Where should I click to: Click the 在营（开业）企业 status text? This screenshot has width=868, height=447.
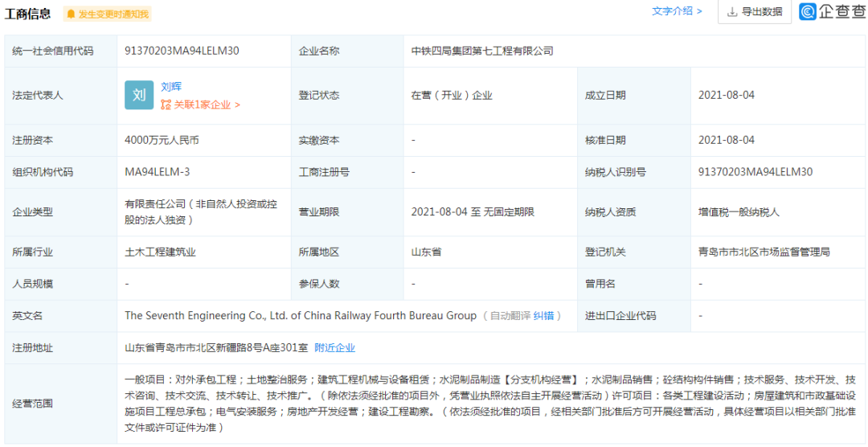[x=452, y=95]
